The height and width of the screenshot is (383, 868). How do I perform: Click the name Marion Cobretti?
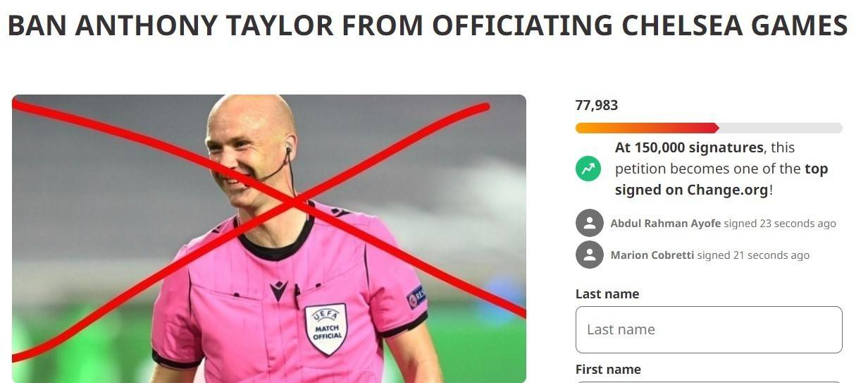pyautogui.click(x=652, y=255)
